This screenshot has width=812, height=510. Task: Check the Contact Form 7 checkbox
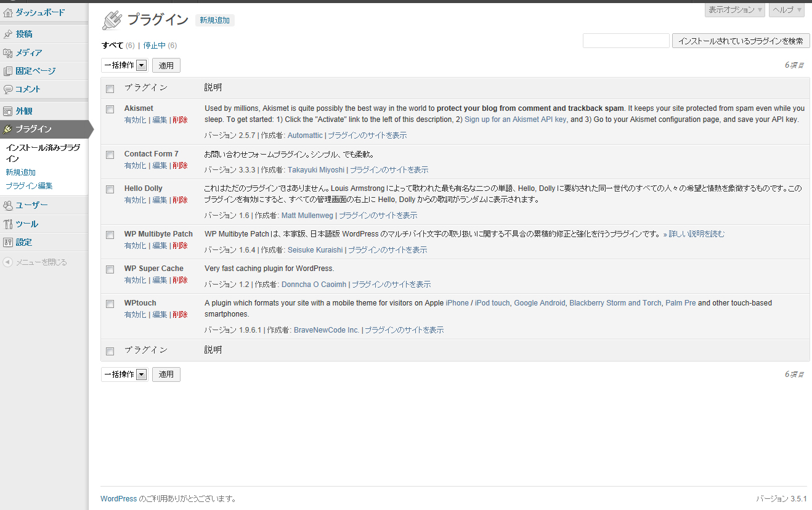[110, 155]
